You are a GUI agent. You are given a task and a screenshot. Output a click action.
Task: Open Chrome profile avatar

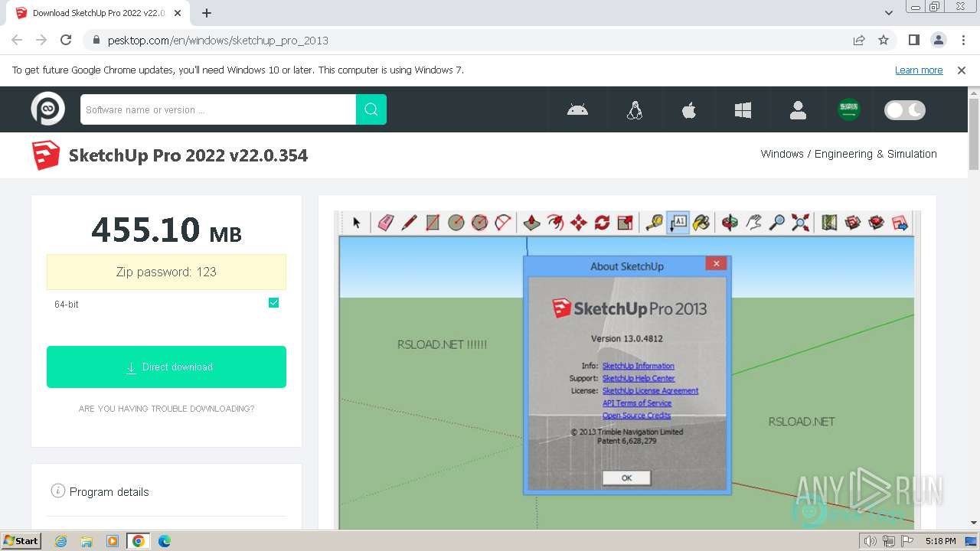coord(938,40)
